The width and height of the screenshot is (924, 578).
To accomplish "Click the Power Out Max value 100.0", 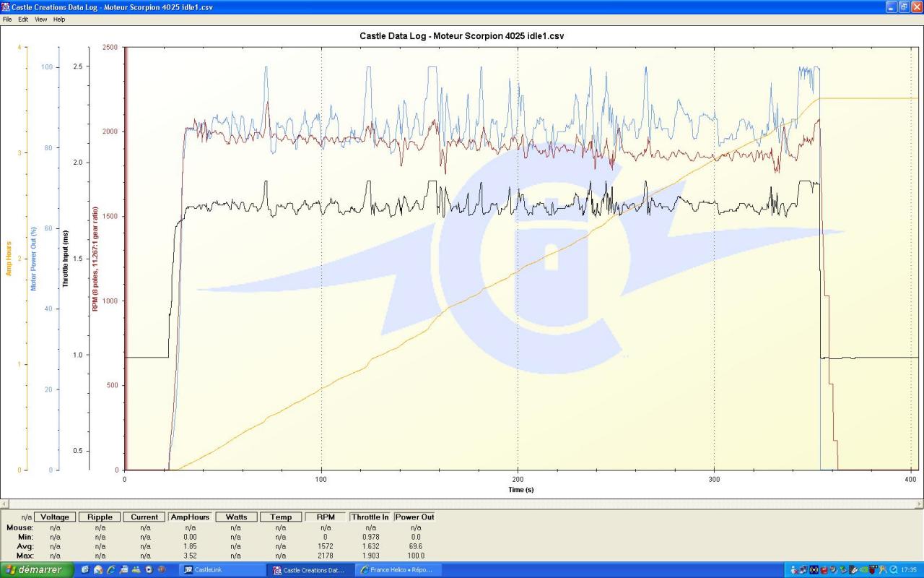I will (415, 556).
